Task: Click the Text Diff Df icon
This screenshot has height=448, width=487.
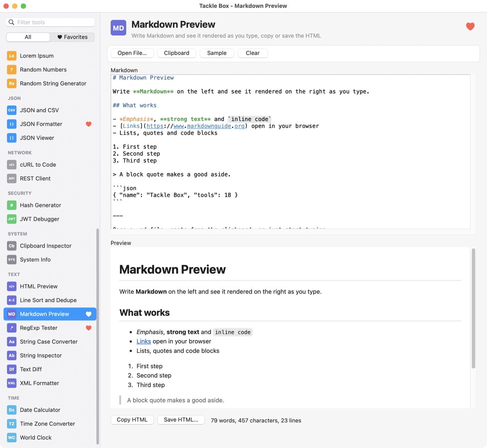Action: (11, 369)
